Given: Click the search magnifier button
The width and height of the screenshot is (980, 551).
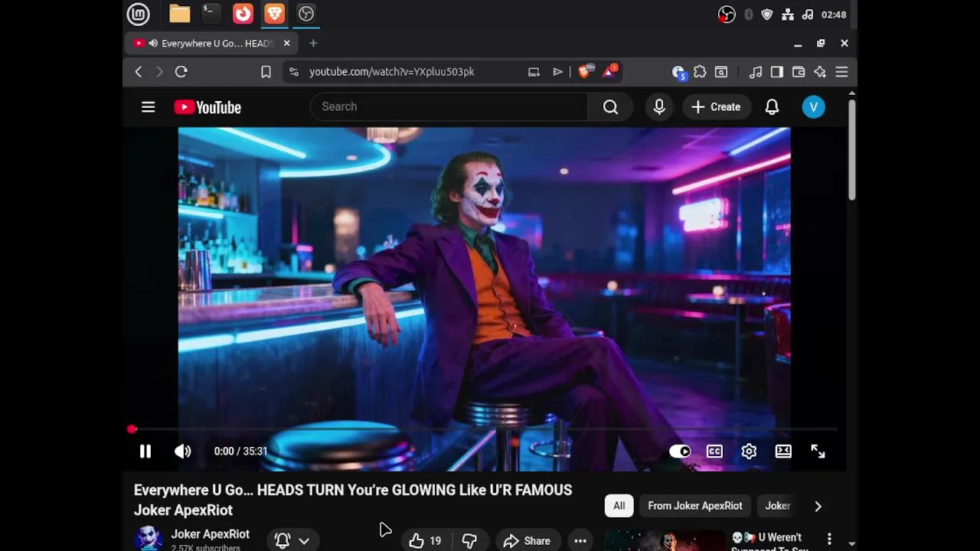Looking at the screenshot, I should (x=610, y=107).
